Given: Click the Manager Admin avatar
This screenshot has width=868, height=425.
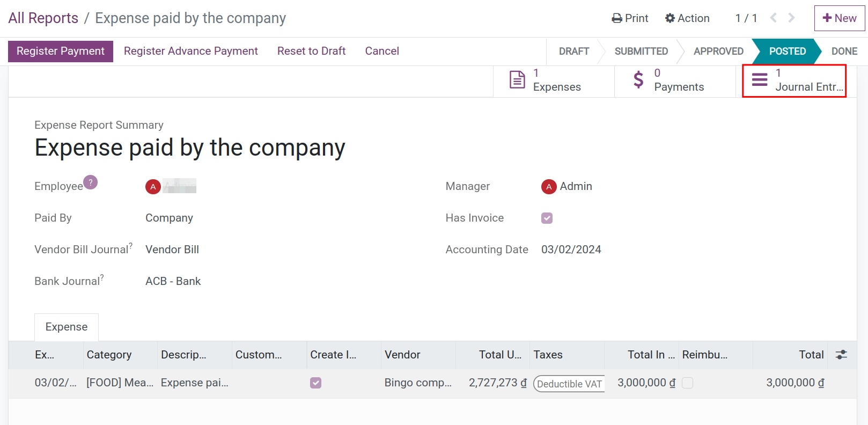Looking at the screenshot, I should point(549,187).
